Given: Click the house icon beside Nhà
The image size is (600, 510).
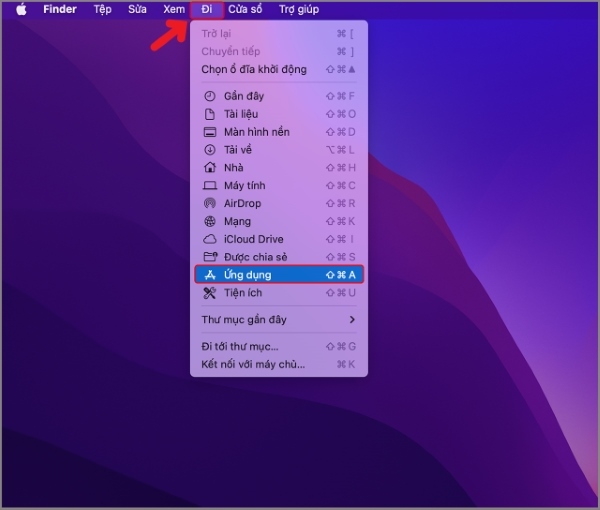Looking at the screenshot, I should [210, 168].
